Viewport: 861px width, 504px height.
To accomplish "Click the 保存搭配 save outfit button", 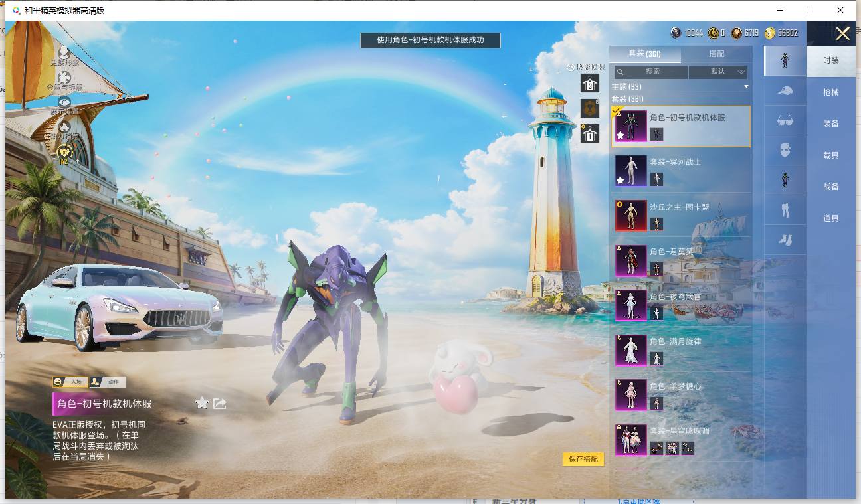I will click(583, 459).
